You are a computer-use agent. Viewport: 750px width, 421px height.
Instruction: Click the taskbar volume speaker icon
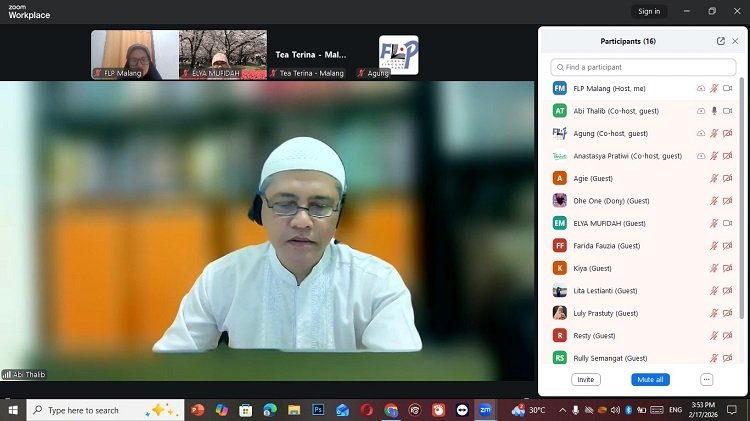coord(615,410)
